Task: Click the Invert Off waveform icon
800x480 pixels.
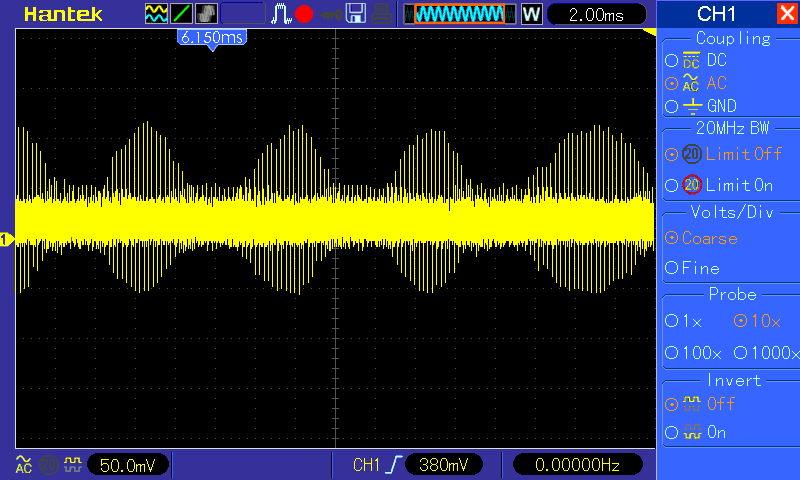Action: (x=692, y=403)
